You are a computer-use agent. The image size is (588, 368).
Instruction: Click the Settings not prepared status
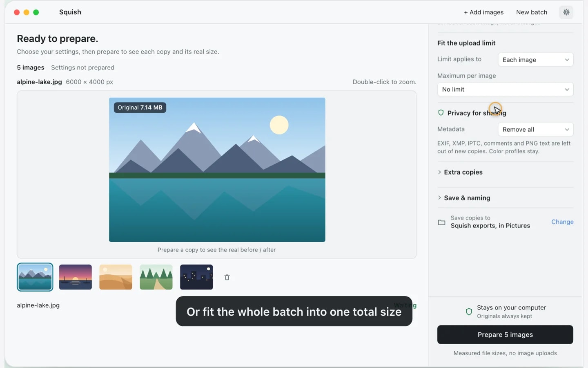coord(82,67)
